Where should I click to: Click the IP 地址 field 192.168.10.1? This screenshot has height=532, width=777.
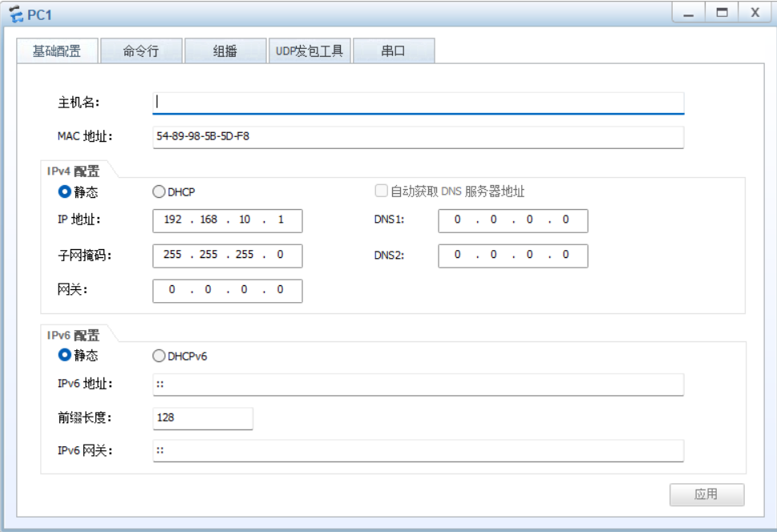coord(228,220)
